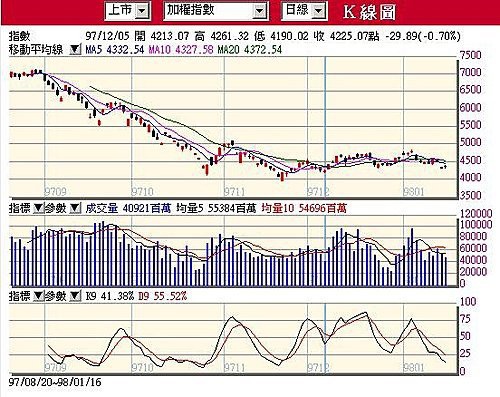
Task: Click the 9709 month marker on price chart
Action: (x=55, y=192)
